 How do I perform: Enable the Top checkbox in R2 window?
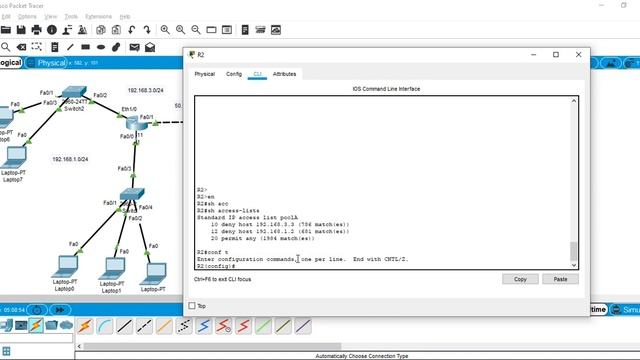click(192, 305)
